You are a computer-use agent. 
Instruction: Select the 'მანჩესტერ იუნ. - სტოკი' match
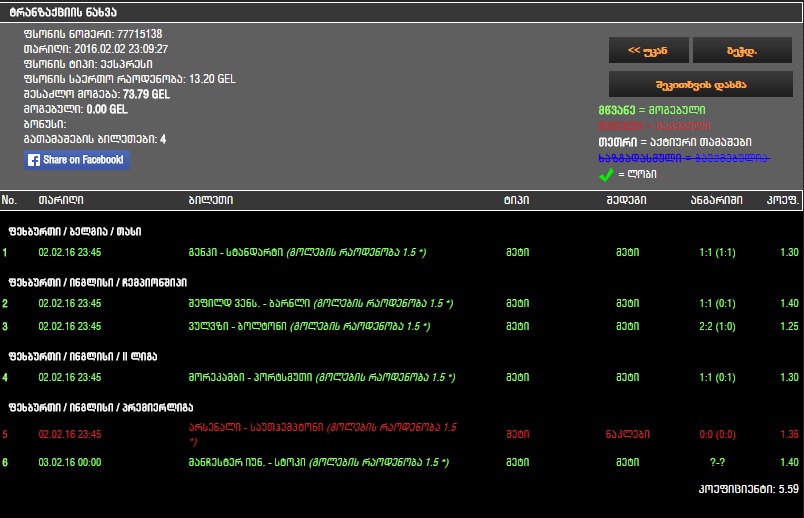(x=318, y=463)
